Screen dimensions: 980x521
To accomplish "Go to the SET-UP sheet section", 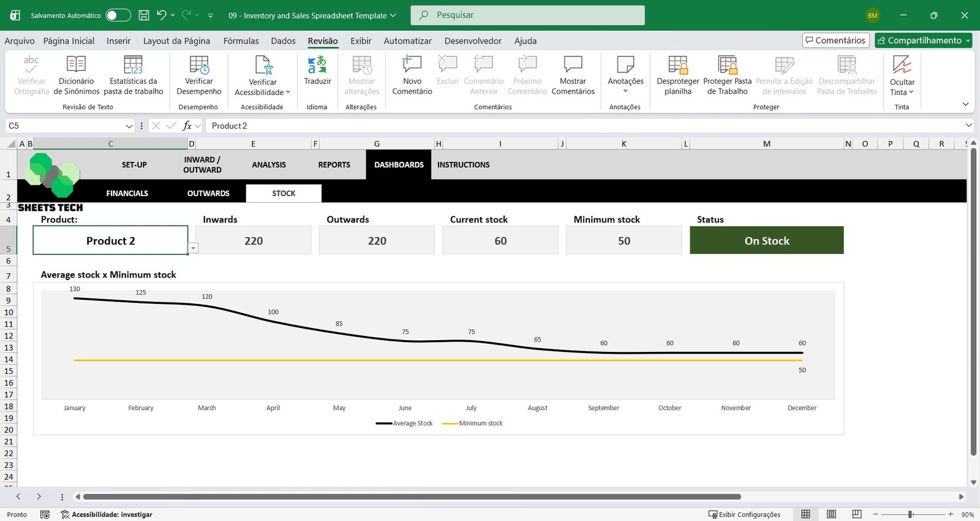I will (x=134, y=165).
